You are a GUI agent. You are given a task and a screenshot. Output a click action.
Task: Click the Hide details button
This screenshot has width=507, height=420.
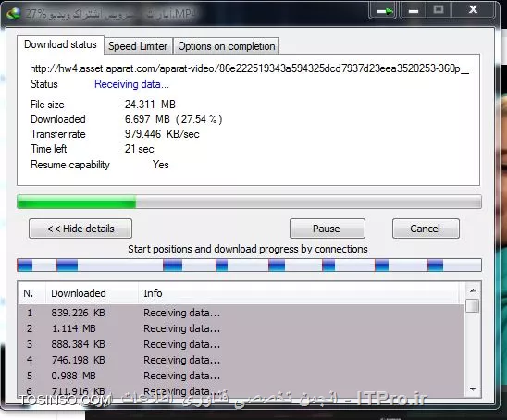(x=80, y=229)
